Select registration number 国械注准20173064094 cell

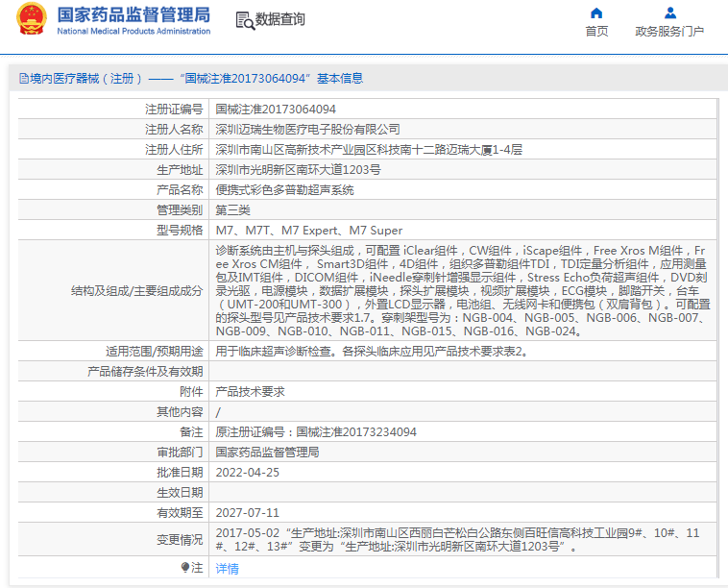pyautogui.click(x=276, y=110)
